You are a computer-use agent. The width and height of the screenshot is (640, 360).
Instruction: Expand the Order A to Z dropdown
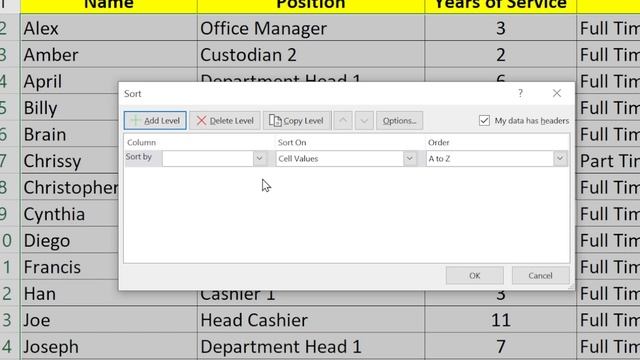(560, 158)
